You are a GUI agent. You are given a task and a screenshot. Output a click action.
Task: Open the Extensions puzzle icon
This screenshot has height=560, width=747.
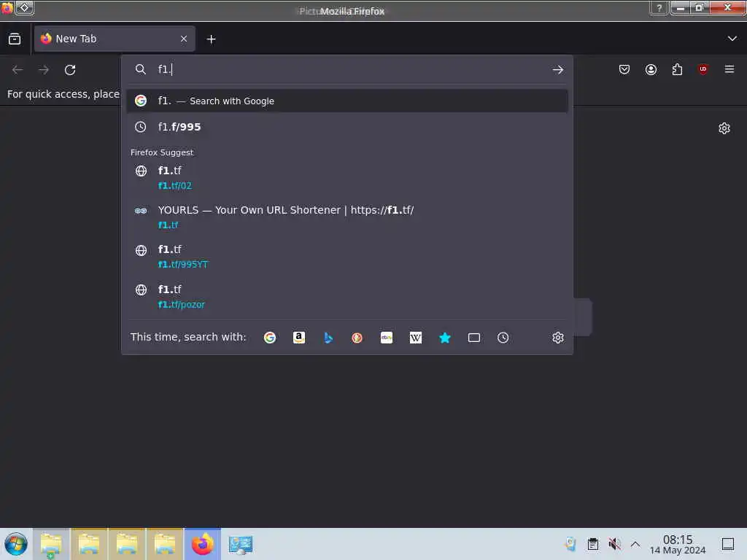point(677,69)
